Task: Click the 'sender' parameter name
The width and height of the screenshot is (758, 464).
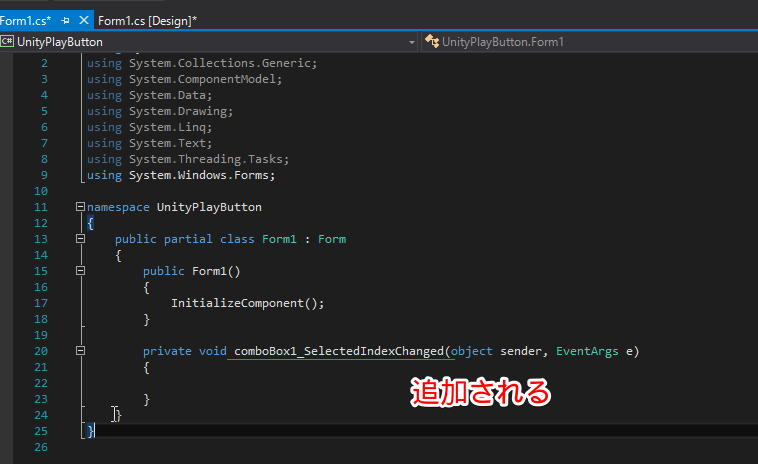Action: pyautogui.click(x=521, y=351)
